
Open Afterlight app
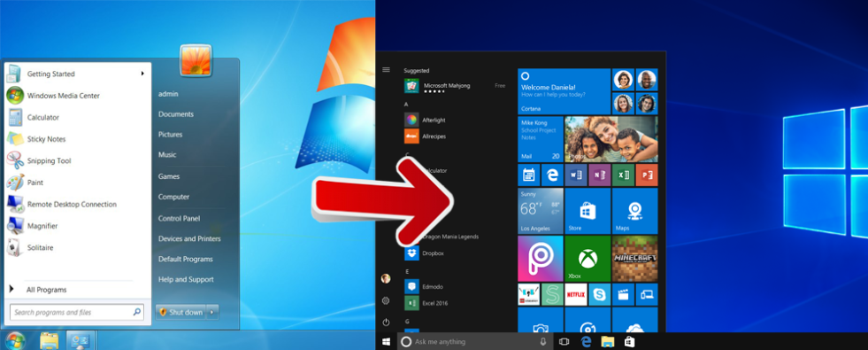[x=425, y=120]
